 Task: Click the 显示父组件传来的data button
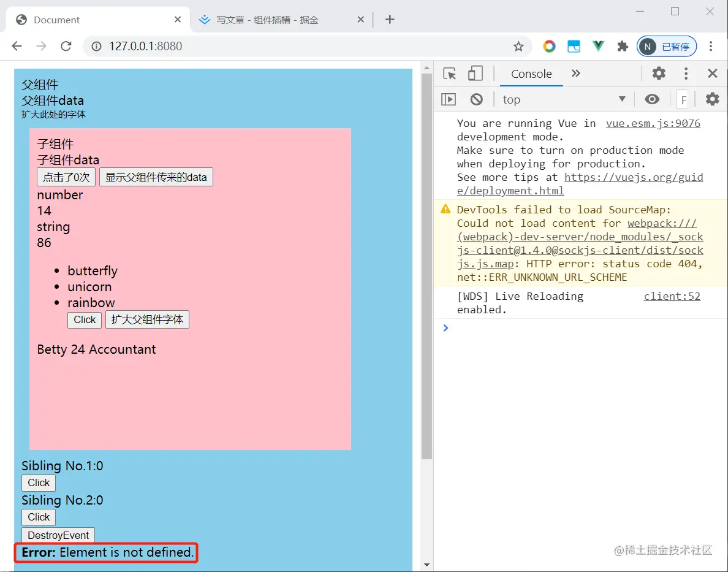point(156,177)
